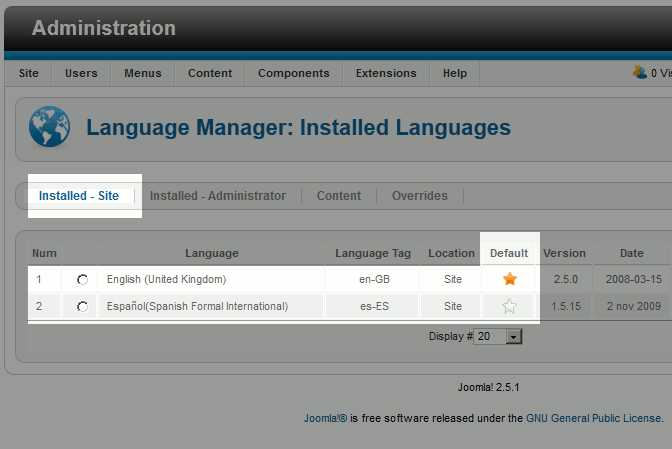Select the English (United Kingdom) radio button

[82, 280]
